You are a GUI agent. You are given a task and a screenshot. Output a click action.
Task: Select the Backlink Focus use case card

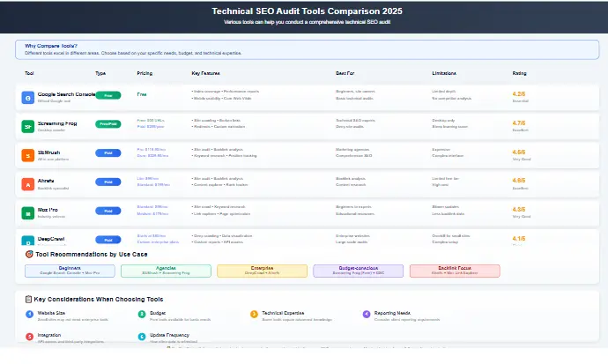[x=455, y=271]
